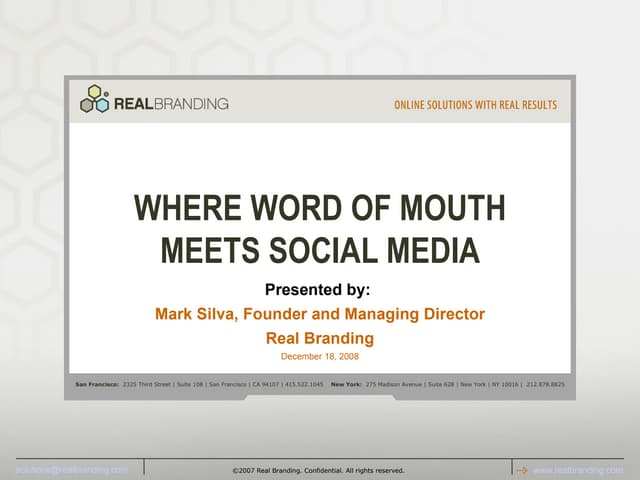Click the New York address label
The height and width of the screenshot is (480, 640).
(346, 384)
